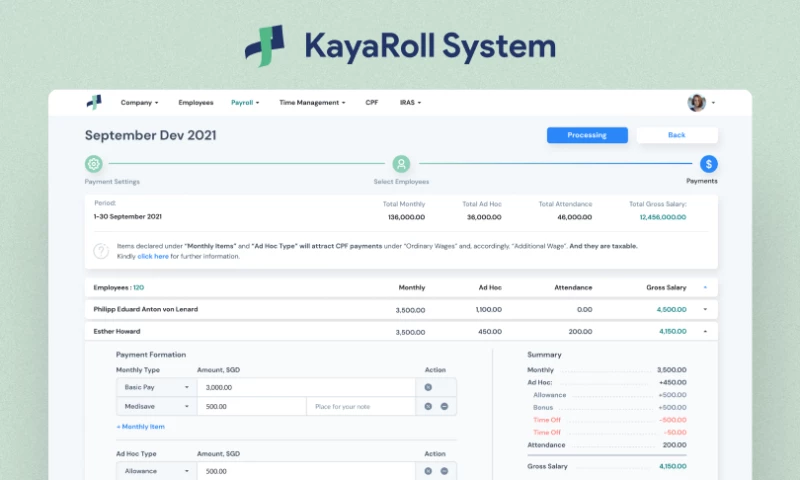Click the period text '1-30 September 2021'
The height and width of the screenshot is (480, 800).
128,217
